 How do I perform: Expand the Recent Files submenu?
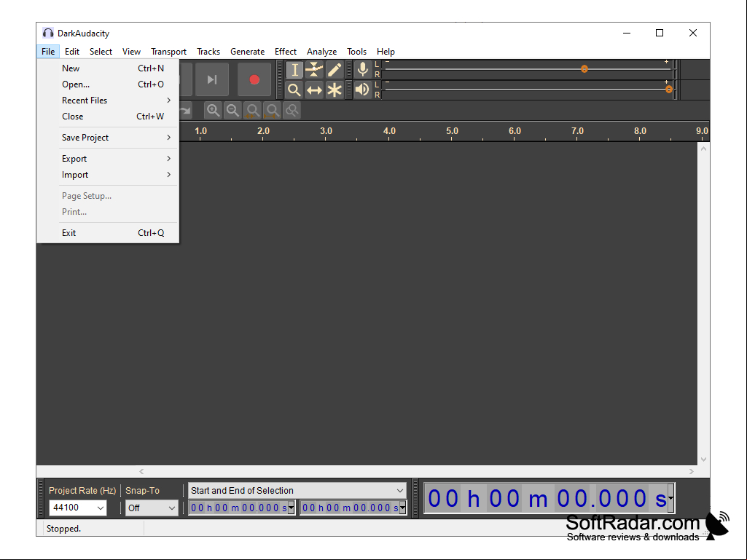(108, 100)
